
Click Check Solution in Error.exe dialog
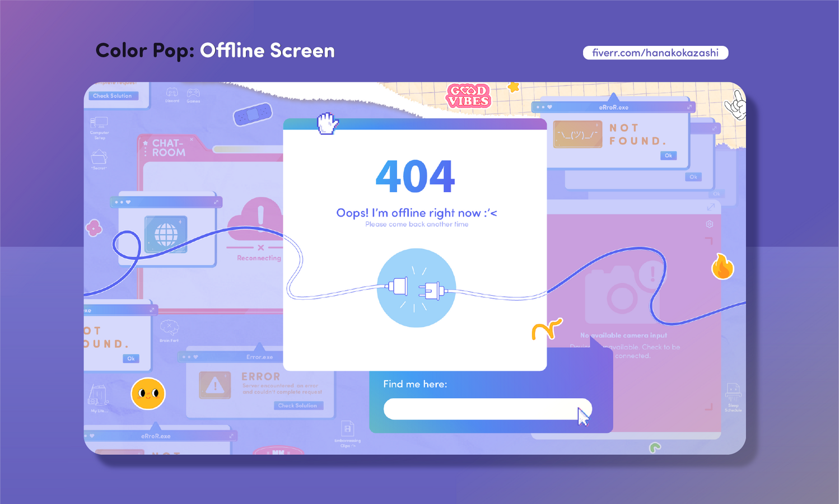[x=298, y=405]
